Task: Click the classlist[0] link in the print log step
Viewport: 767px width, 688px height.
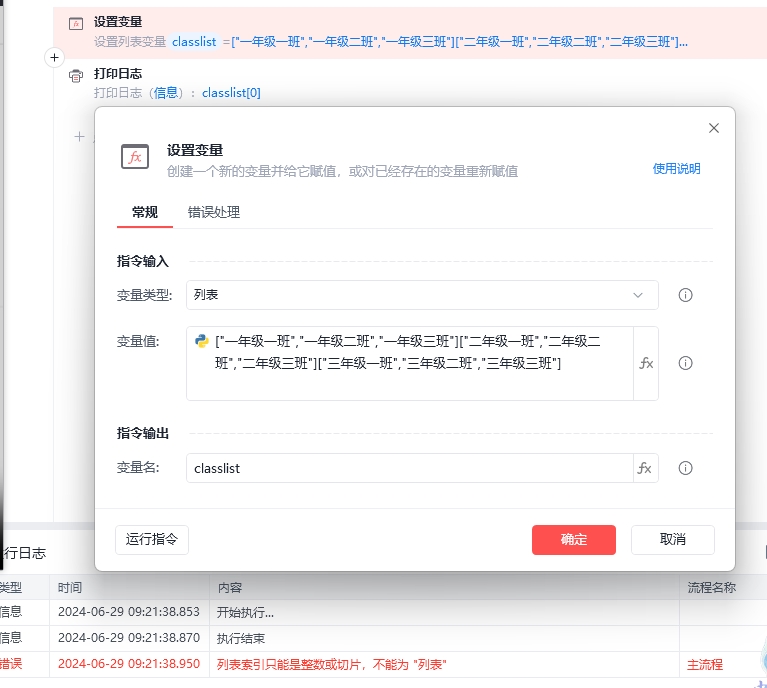Action: tap(231, 92)
